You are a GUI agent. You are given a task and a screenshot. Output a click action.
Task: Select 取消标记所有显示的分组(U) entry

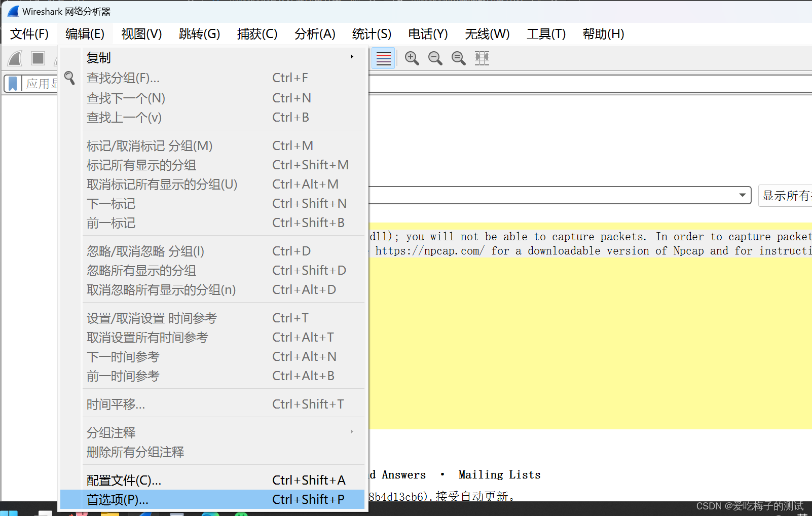pyautogui.click(x=212, y=184)
